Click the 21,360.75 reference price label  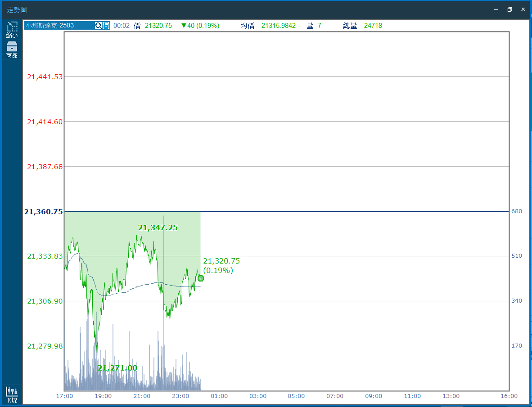pos(44,211)
